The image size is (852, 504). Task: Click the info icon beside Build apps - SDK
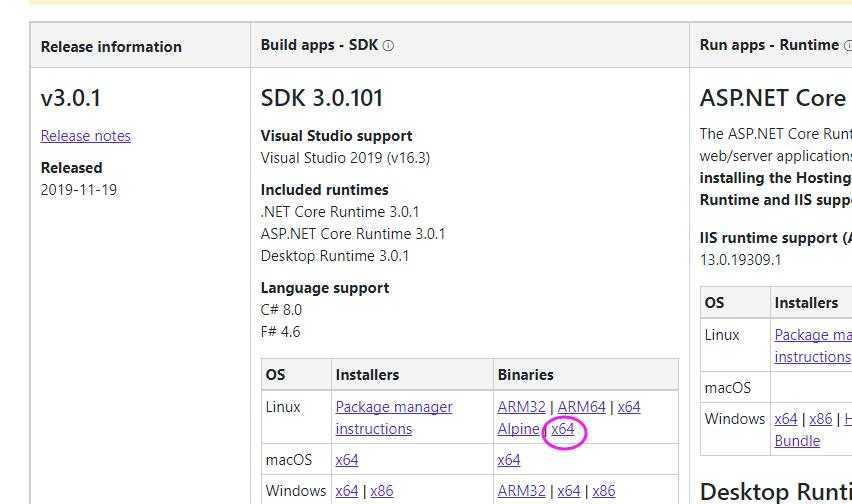point(388,46)
